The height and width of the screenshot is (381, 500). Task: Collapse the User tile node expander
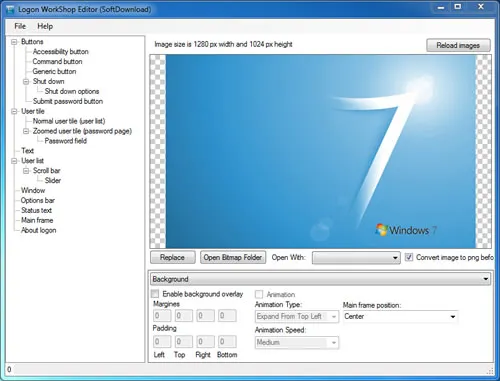point(14,111)
